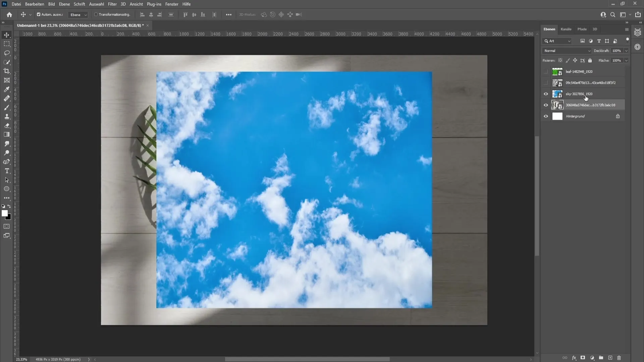The width and height of the screenshot is (644, 362).
Task: Add a layer style via fx icon
Action: tap(574, 358)
